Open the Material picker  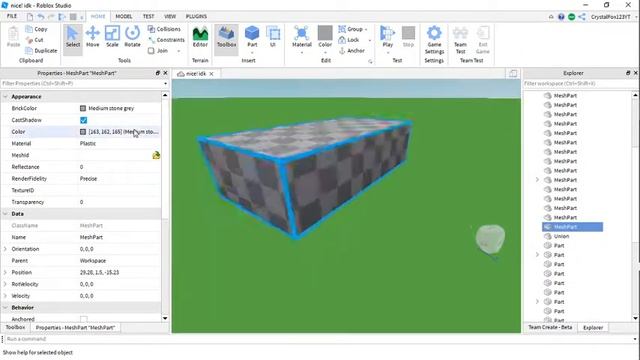(302, 38)
